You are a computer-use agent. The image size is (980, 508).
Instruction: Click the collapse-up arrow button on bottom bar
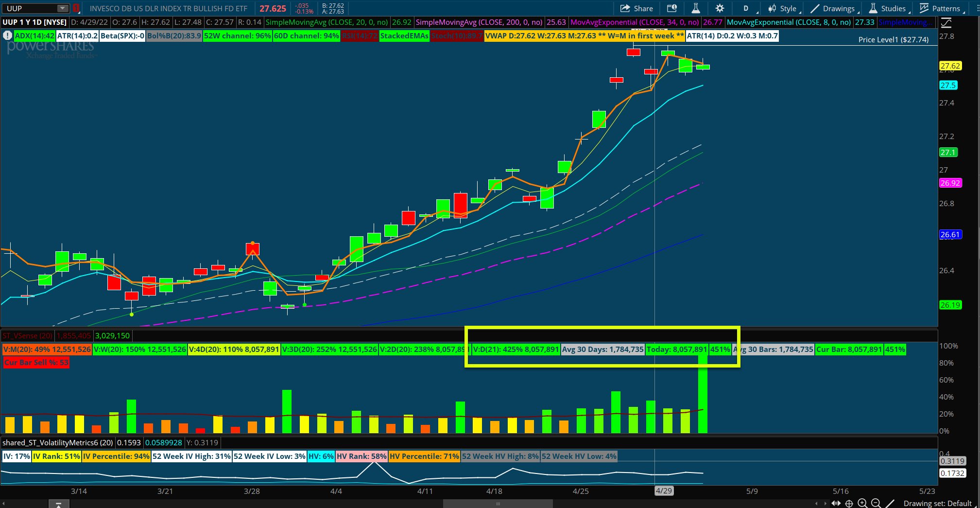pyautogui.click(x=58, y=504)
